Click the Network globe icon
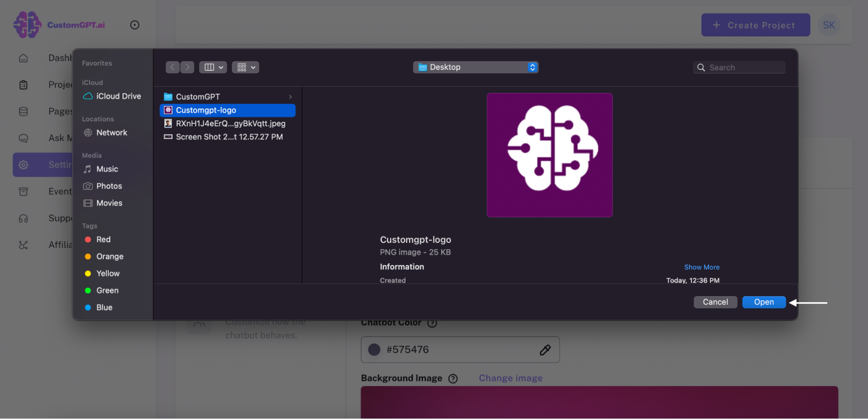The height and width of the screenshot is (419, 868). tap(88, 133)
